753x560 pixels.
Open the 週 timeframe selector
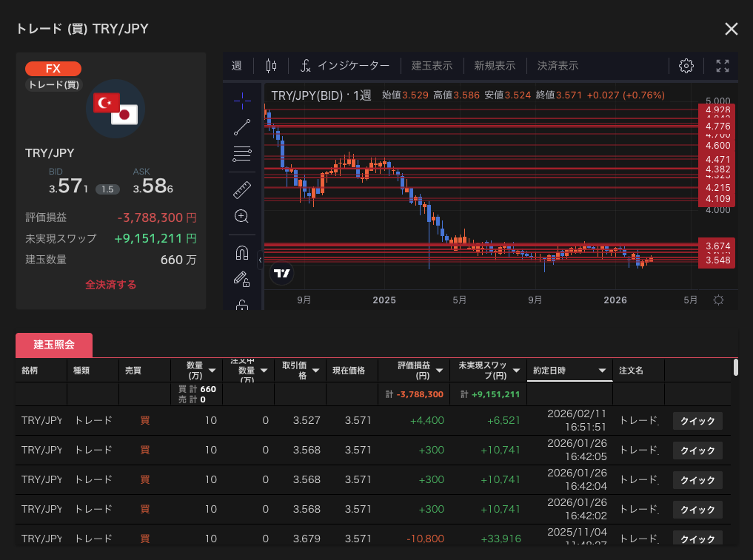pos(236,66)
